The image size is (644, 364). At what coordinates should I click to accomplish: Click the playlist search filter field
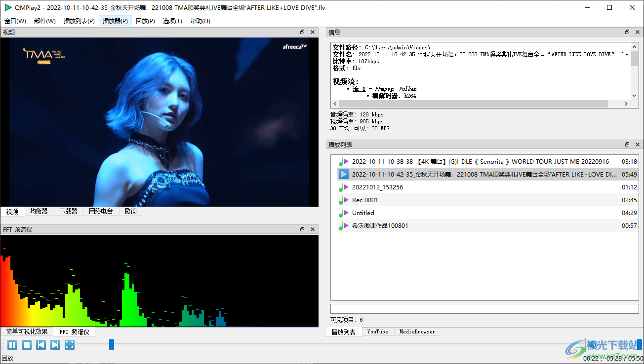(484, 309)
